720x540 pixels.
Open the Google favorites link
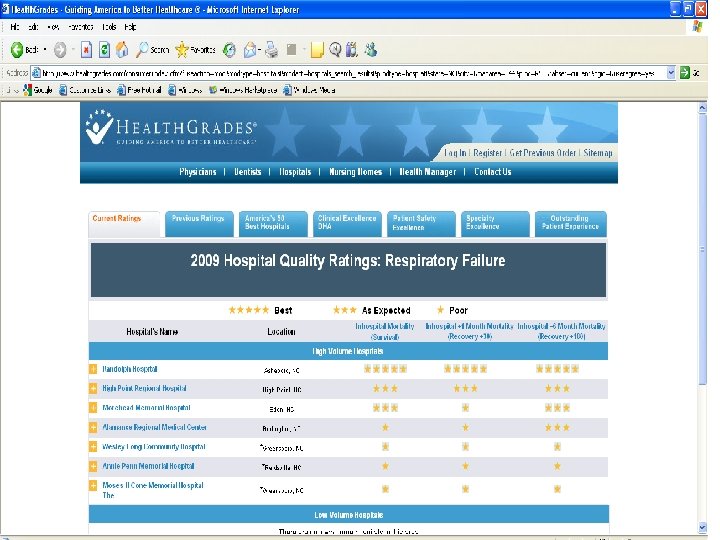[x=38, y=90]
